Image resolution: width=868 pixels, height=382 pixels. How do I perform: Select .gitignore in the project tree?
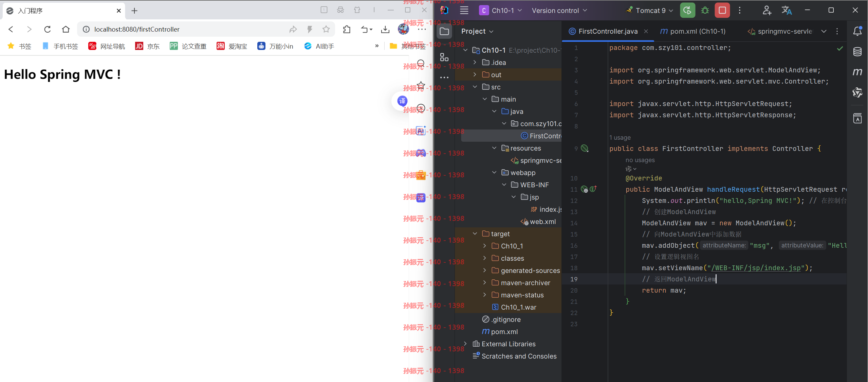pos(501,319)
